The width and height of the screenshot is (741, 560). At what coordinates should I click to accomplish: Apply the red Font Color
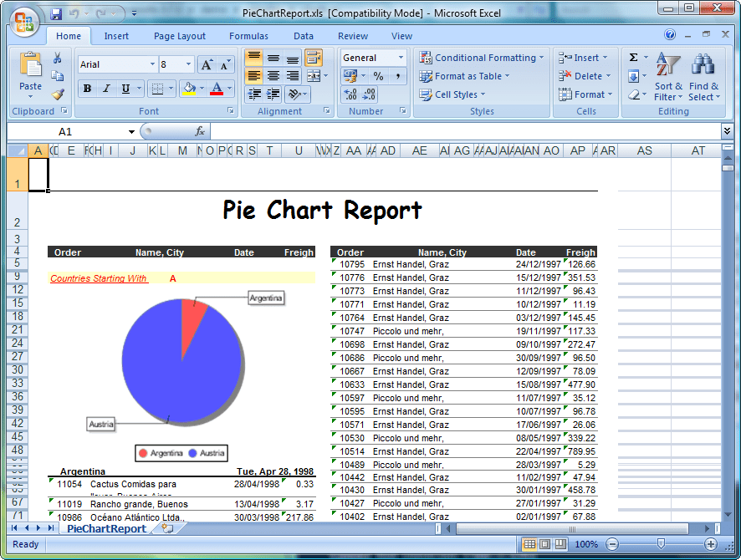click(217, 89)
